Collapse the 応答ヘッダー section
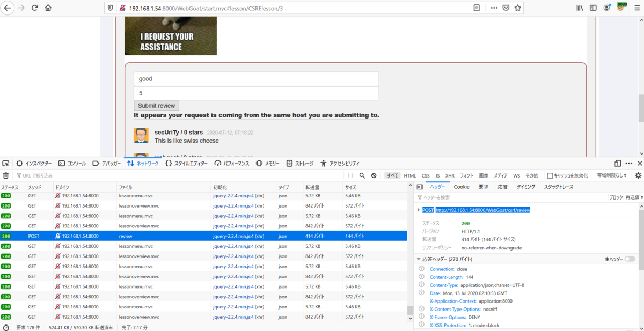Screen dimensions: 644x331 [x=419, y=259]
